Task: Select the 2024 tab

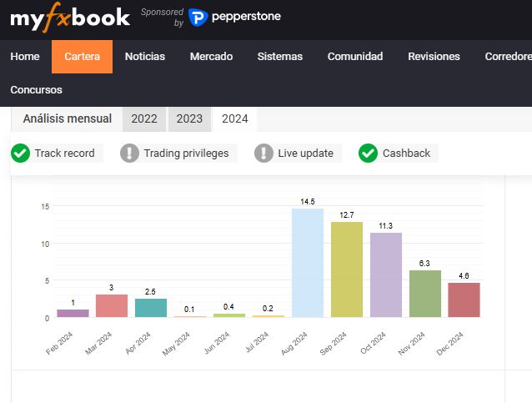Action: point(234,118)
